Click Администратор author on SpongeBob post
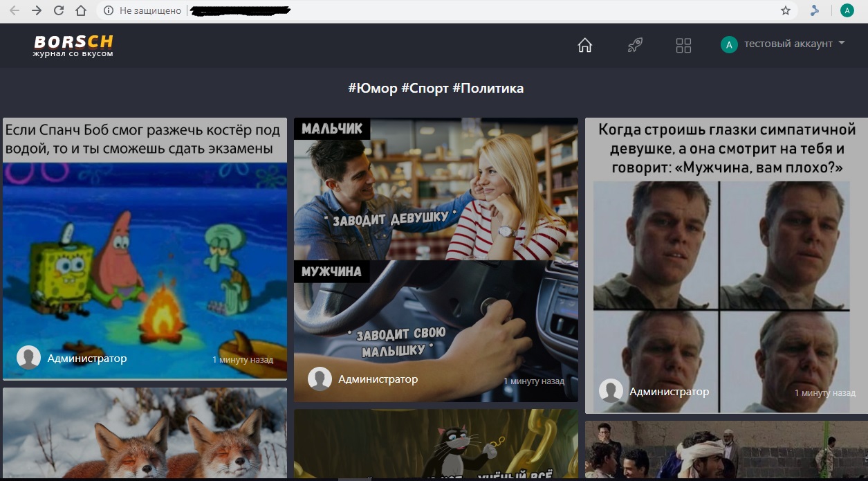 87,359
